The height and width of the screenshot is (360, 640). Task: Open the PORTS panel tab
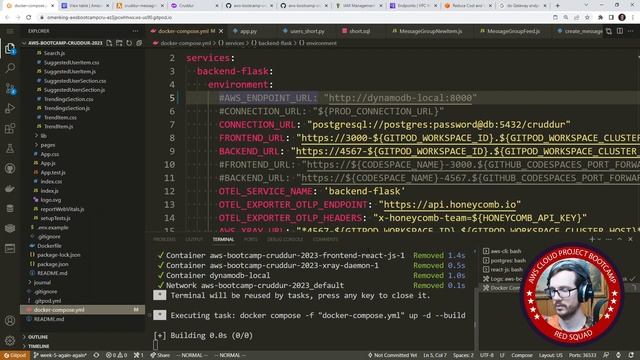(x=251, y=239)
